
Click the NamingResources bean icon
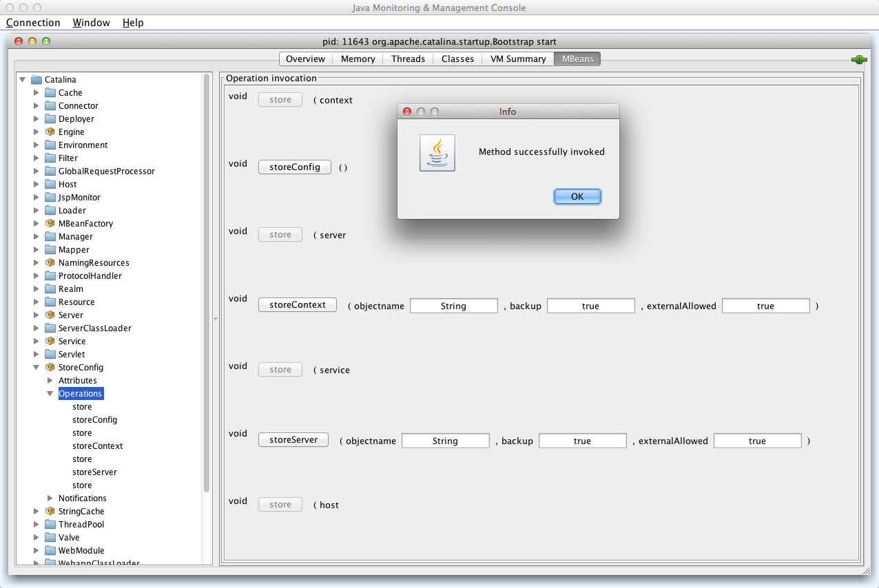(50, 263)
